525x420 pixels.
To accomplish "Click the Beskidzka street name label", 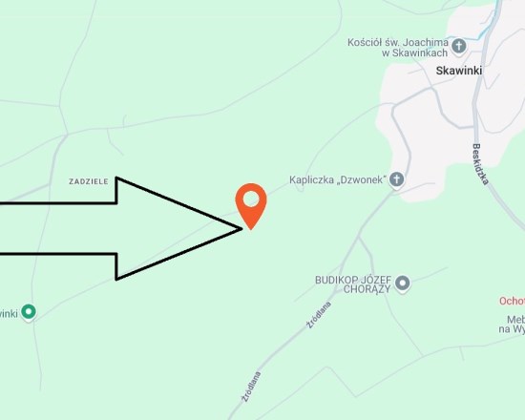I will tap(480, 164).
